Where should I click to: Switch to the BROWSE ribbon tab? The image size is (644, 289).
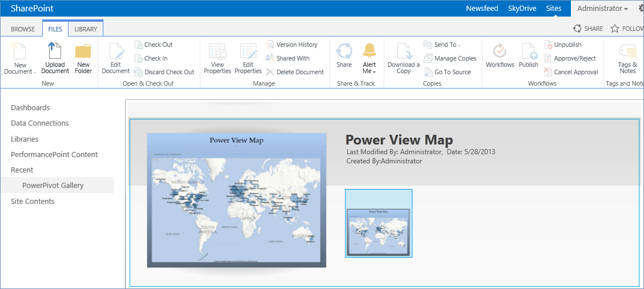pos(23,29)
